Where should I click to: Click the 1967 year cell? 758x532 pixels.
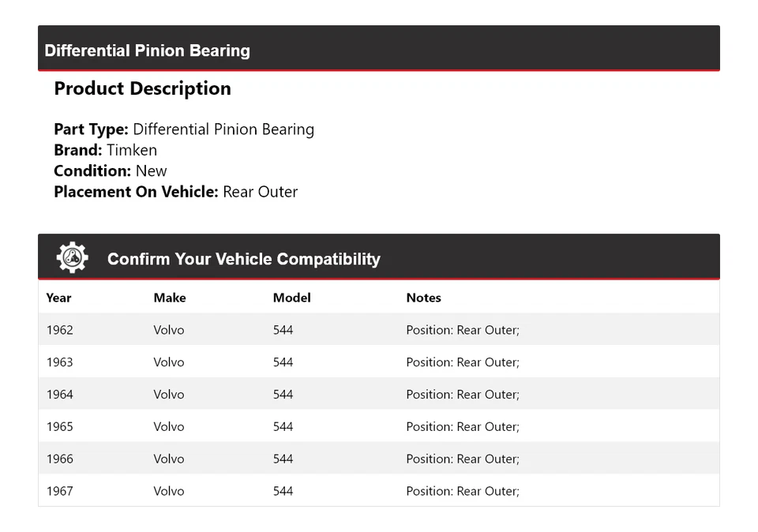60,491
